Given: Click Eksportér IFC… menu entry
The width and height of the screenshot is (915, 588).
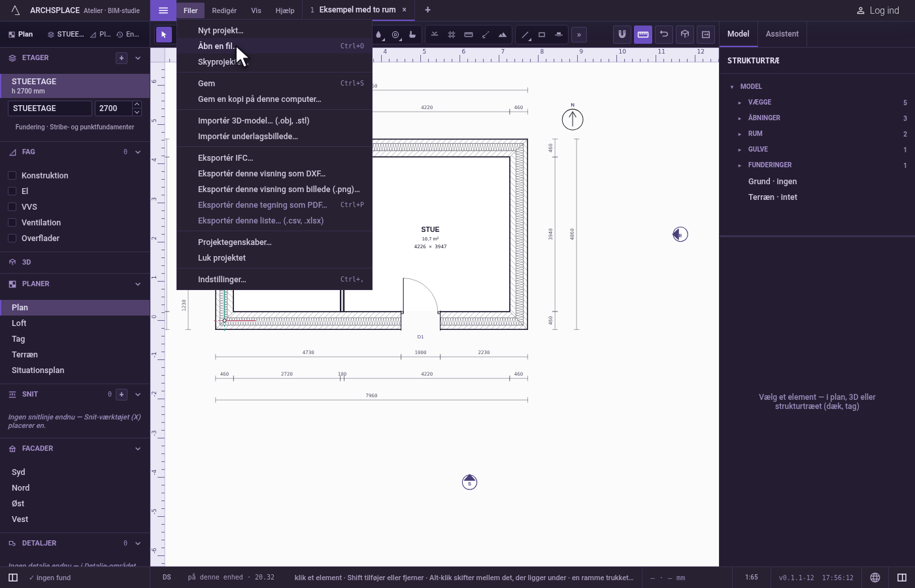Looking at the screenshot, I should [274, 158].
